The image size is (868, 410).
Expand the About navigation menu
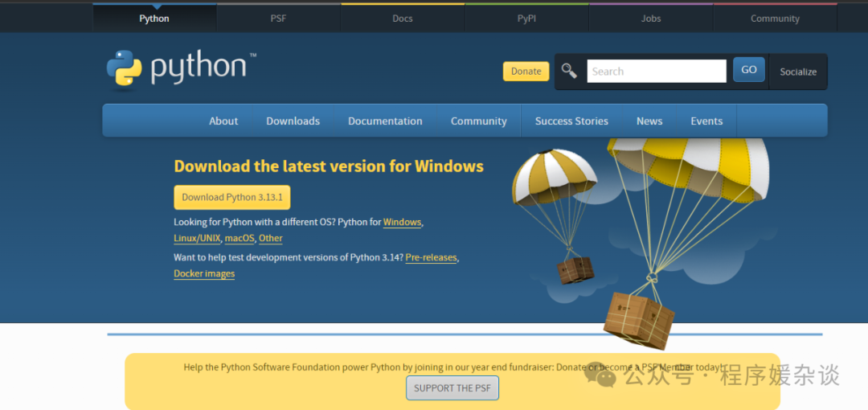pyautogui.click(x=223, y=121)
